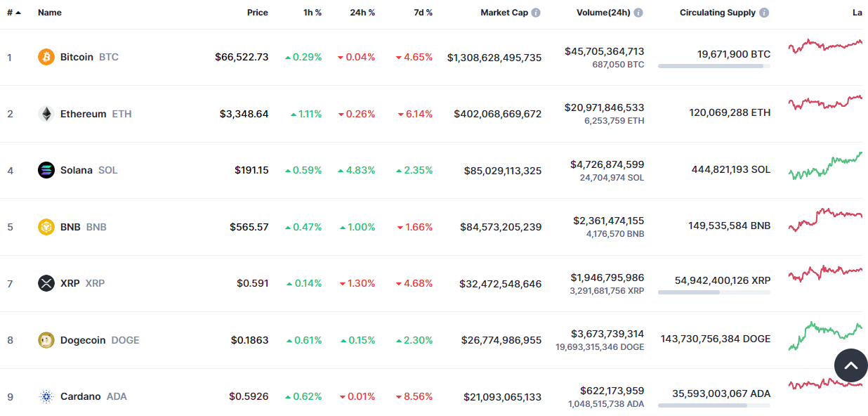Click the Circulating Supply info icon
The image size is (868, 416).
tap(764, 13)
